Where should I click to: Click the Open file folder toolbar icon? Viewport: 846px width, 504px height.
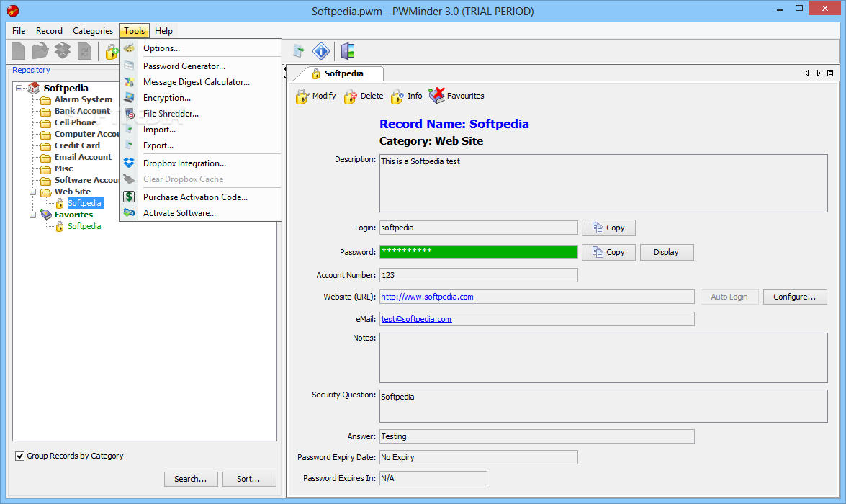(x=40, y=51)
